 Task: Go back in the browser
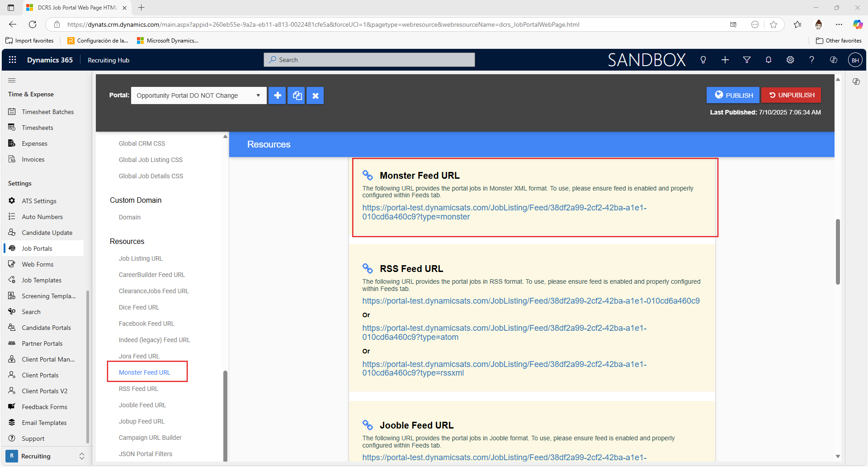13,24
